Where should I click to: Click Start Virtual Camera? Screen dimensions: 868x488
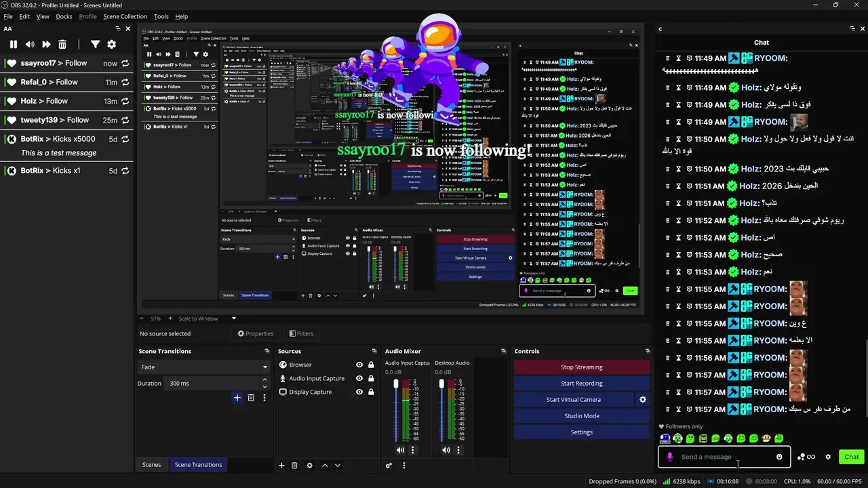574,400
